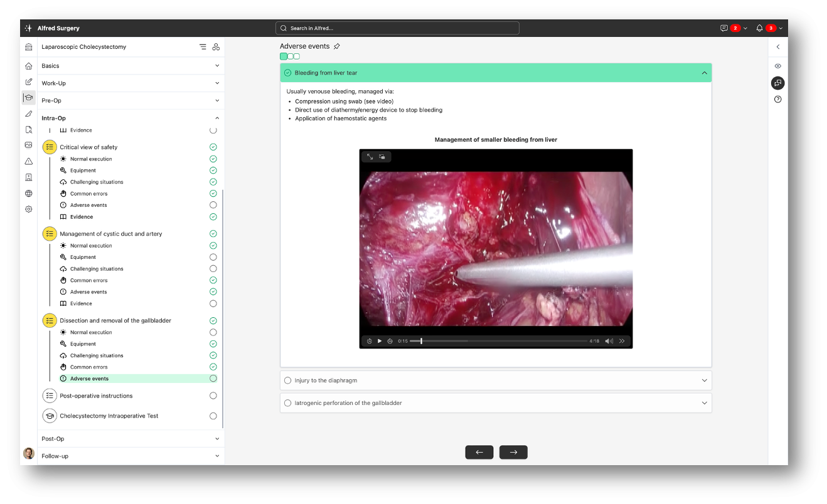Viewport: 827px width, 504px height.
Task: Toggle the check mark for Dissection and removal of the gallbladder
Action: coord(213,320)
